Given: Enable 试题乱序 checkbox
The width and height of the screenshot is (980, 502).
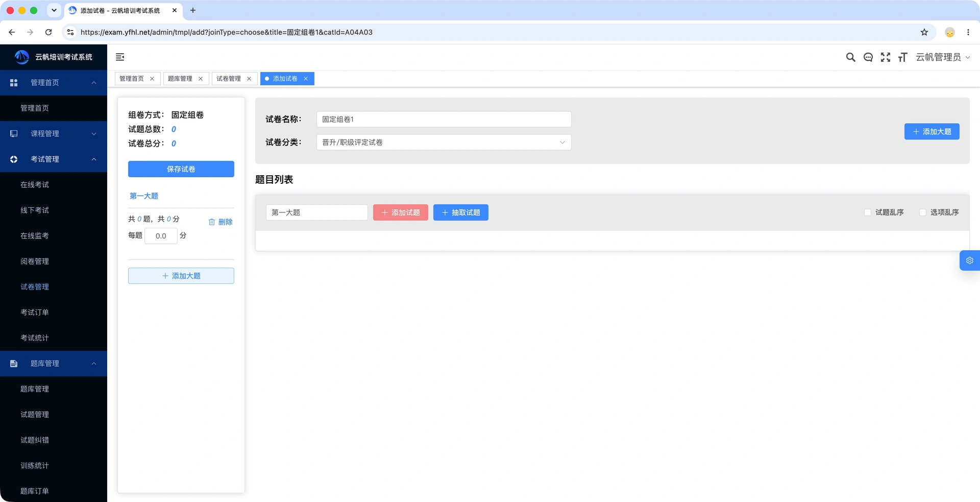Looking at the screenshot, I should [x=867, y=212].
